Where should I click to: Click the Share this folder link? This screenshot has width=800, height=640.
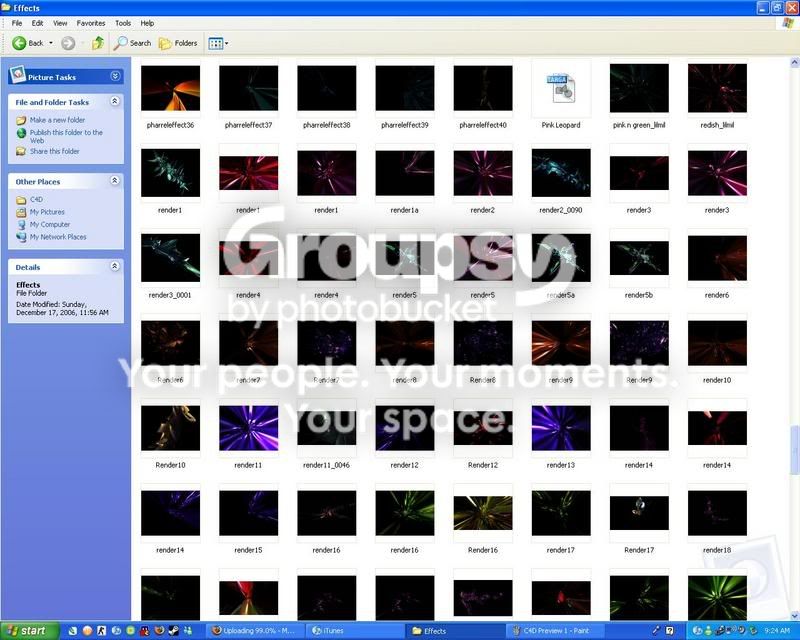coord(55,151)
